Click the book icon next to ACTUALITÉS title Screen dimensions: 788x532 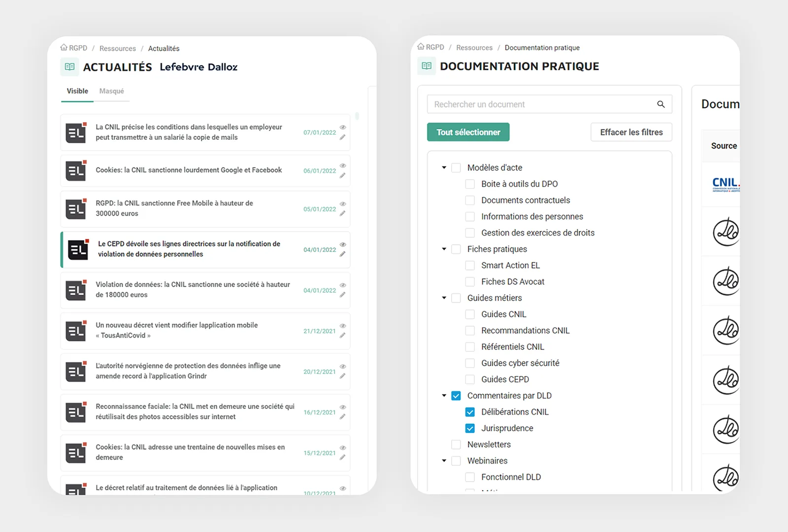(x=69, y=67)
